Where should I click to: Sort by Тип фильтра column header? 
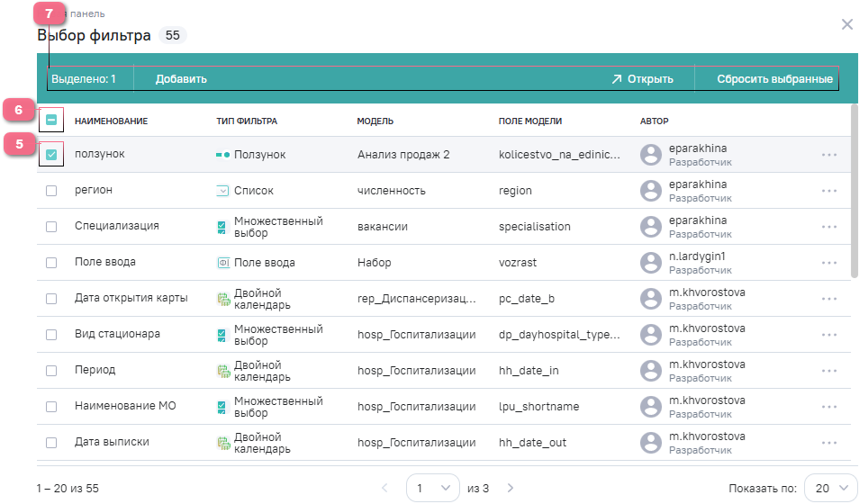247,121
